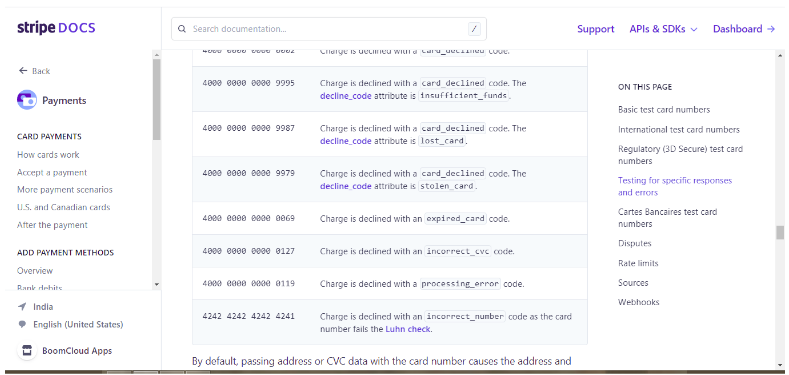Click the main page scrollbar thumb
This screenshot has height=375, width=789.
coord(780,233)
